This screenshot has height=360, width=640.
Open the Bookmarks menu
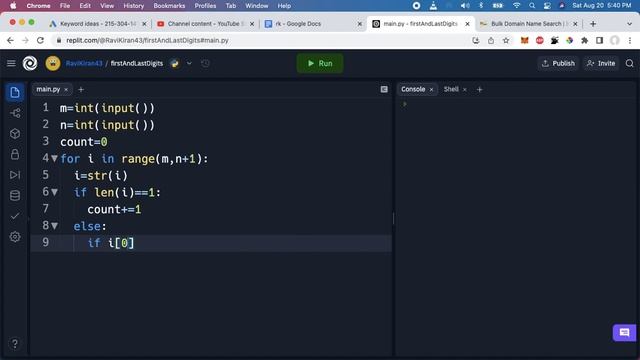tap(169, 6)
